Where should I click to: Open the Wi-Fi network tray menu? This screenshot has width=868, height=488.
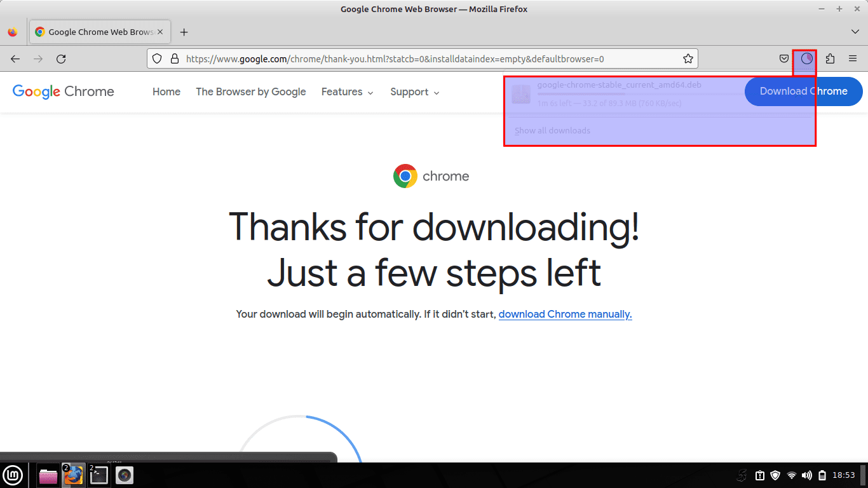point(792,475)
